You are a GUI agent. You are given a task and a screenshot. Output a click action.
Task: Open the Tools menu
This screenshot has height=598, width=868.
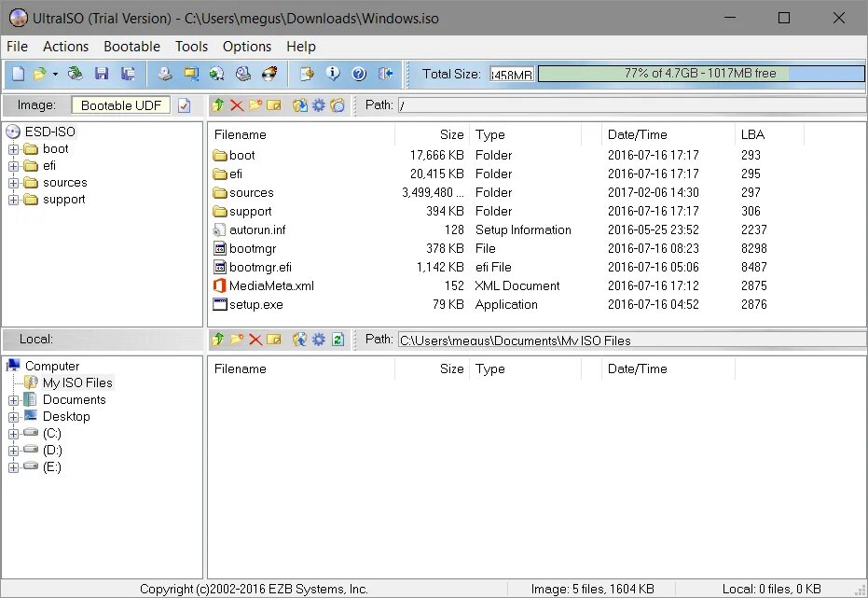click(191, 47)
